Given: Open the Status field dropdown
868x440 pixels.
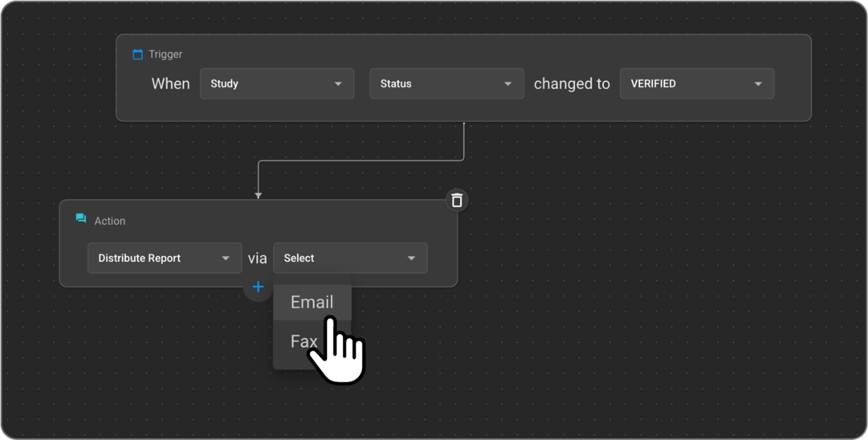Looking at the screenshot, I should 446,84.
